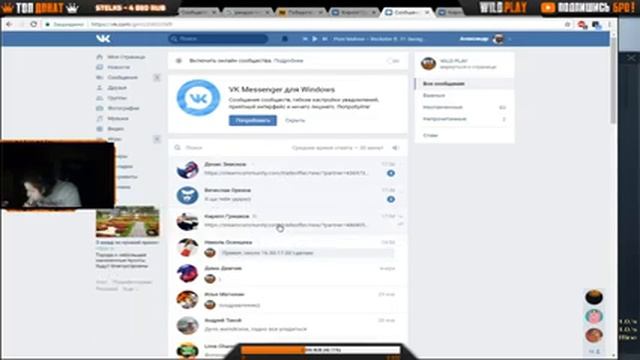Click the red extension icon in browser toolbar
The image size is (640, 360).
(x=582, y=25)
